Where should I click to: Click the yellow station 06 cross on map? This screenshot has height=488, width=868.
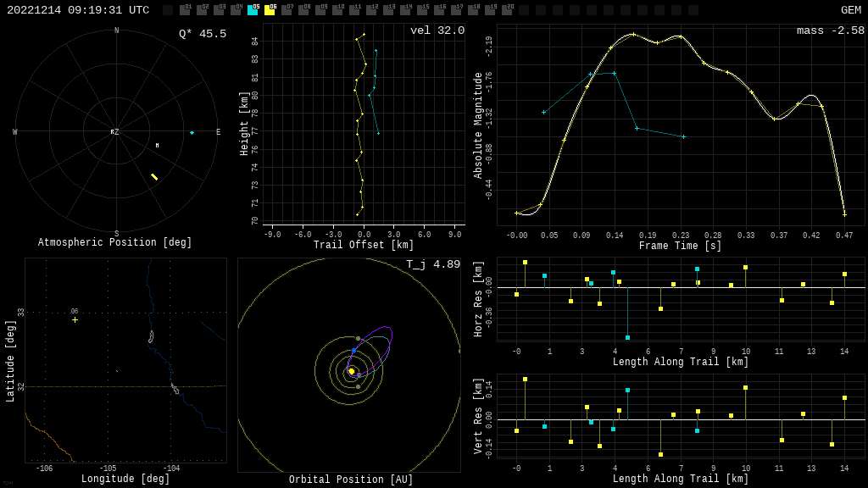[x=75, y=319]
